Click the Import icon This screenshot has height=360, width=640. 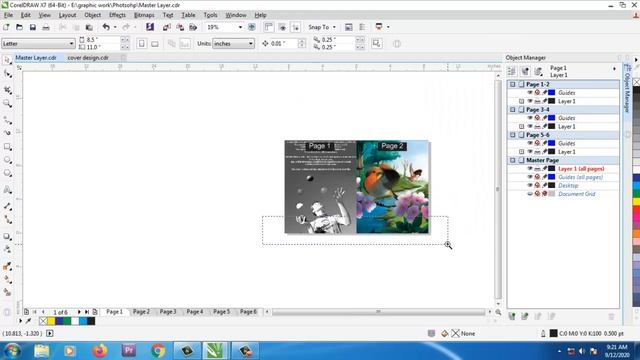(167, 27)
